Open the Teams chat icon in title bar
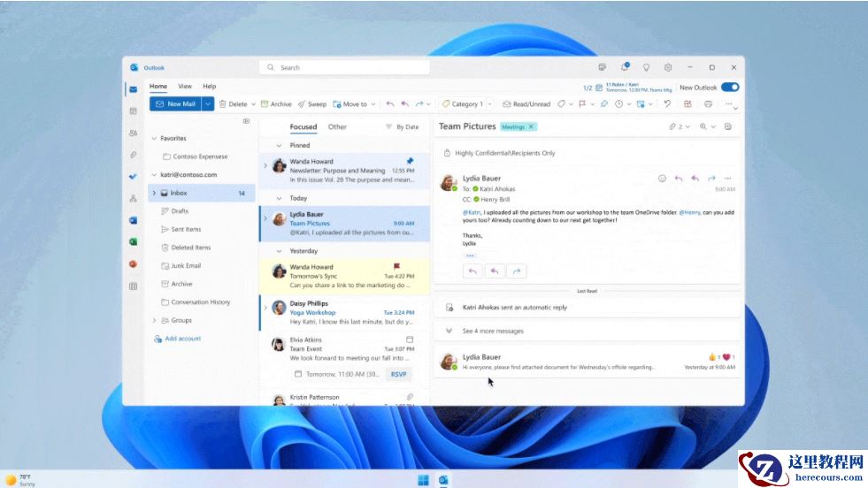 click(x=603, y=67)
